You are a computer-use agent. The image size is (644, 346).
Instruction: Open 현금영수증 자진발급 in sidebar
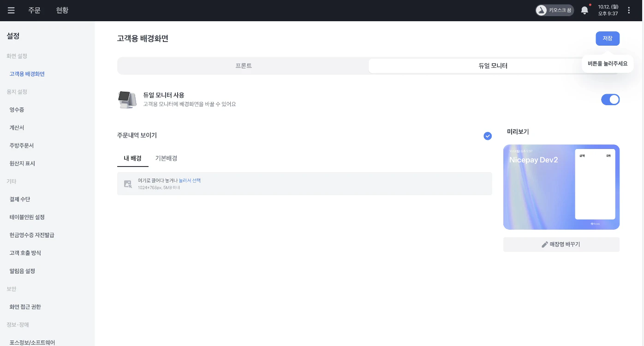[32, 235]
